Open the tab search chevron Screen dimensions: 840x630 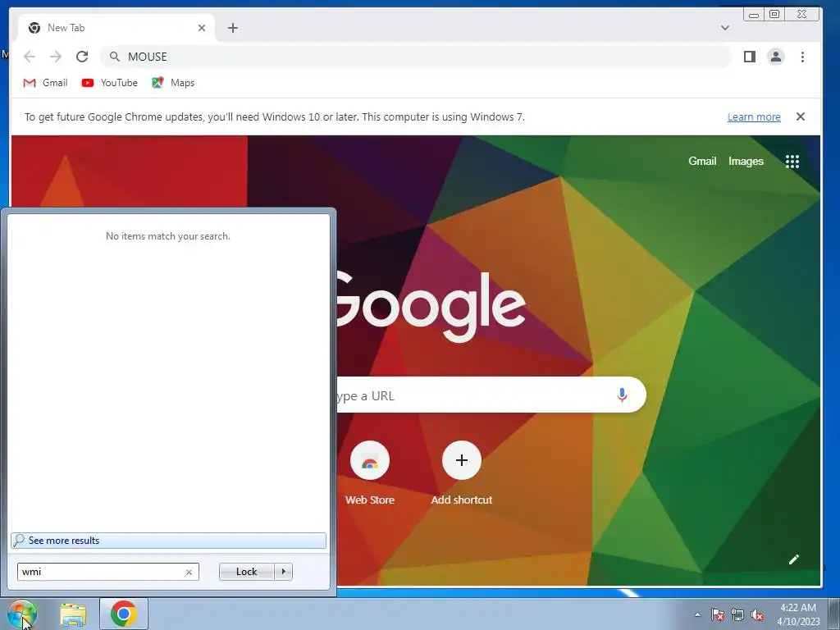725,28
